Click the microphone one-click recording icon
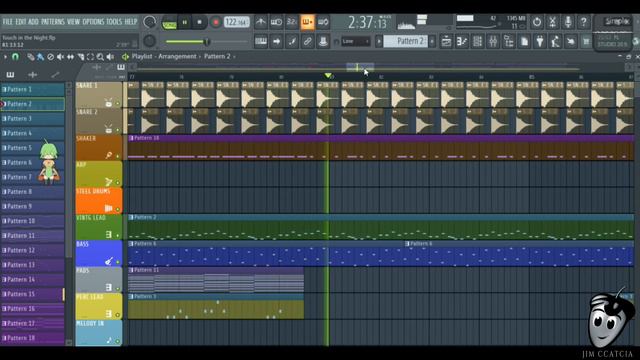This screenshot has width=640, height=360. pyautogui.click(x=568, y=22)
